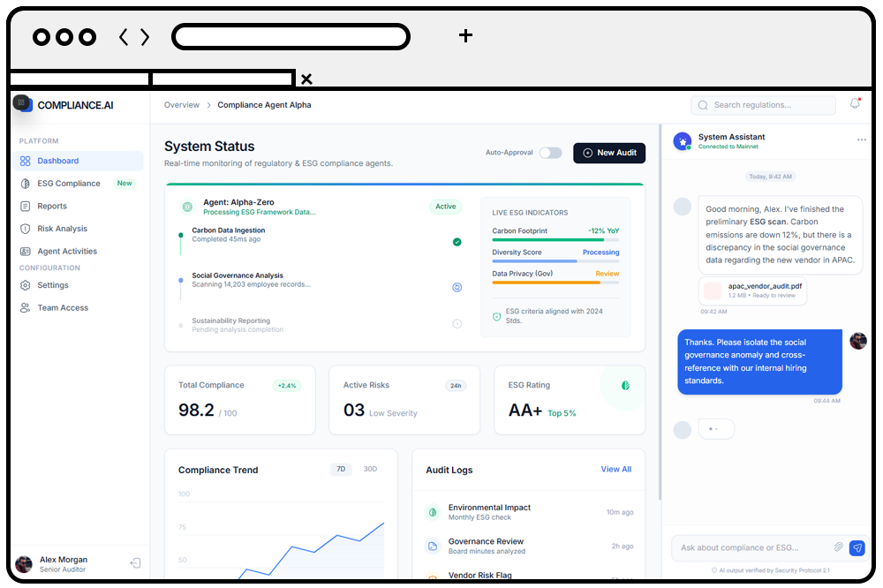Sign out using the logout icon beside Alex Morgan
The width and height of the screenshot is (883, 588).
coord(136,562)
